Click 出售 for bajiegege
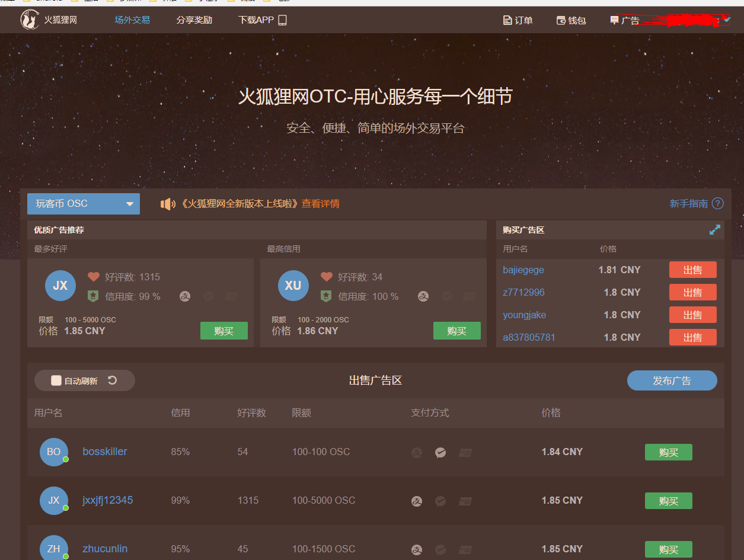The height and width of the screenshot is (560, 744). coord(692,270)
